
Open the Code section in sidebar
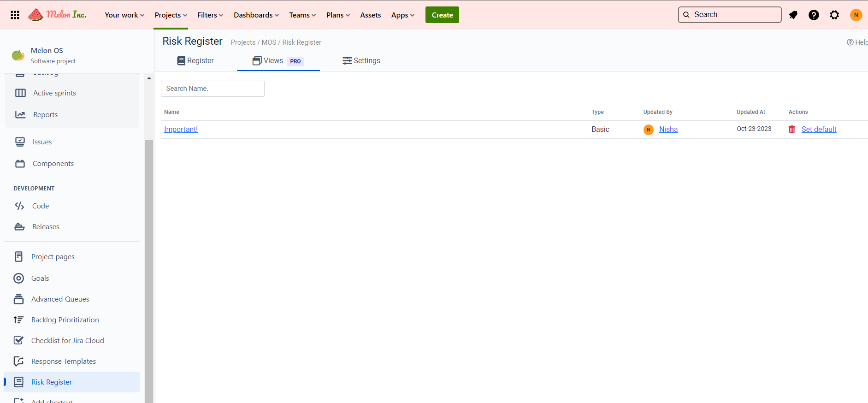[x=41, y=206]
